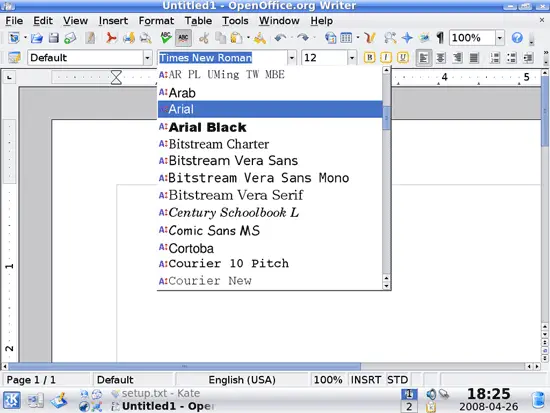
Task: Click the Undo arrow icon
Action: click(280, 37)
